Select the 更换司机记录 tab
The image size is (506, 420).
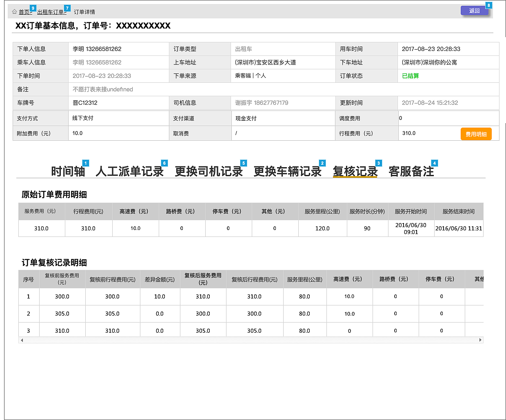[209, 171]
